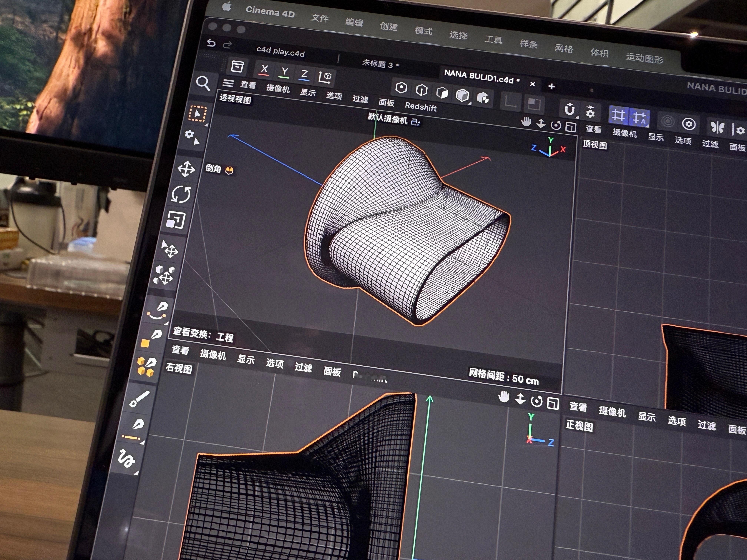The height and width of the screenshot is (560, 747).
Task: Select the Spline Pen tool
Action: 158,311
